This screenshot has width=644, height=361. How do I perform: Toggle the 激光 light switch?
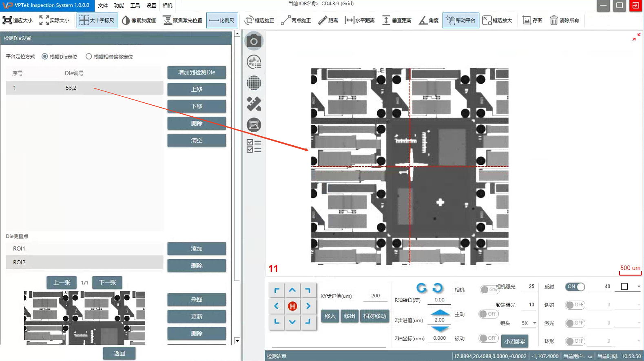tap(575, 323)
